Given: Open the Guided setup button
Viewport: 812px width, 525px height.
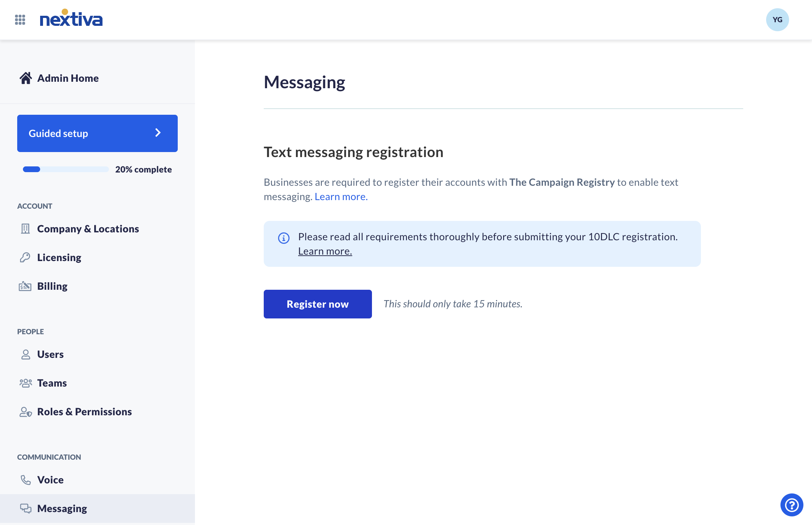Looking at the screenshot, I should [97, 133].
